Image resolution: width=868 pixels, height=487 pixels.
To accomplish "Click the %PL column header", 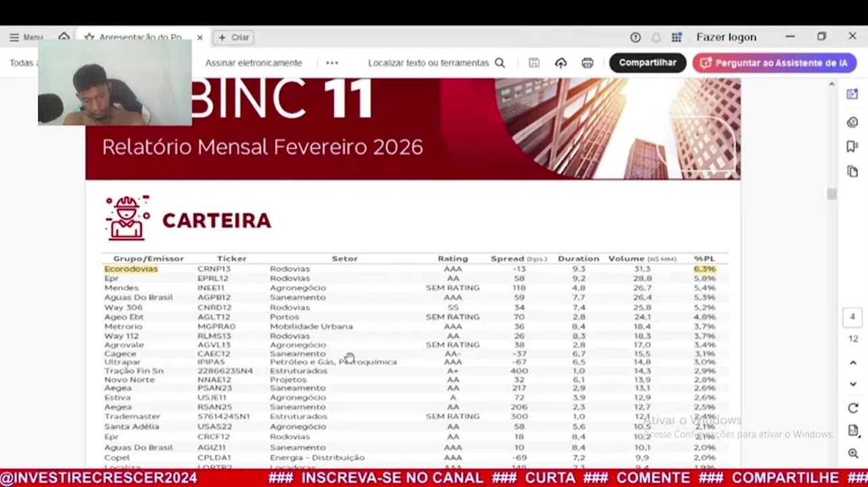I will click(704, 258).
